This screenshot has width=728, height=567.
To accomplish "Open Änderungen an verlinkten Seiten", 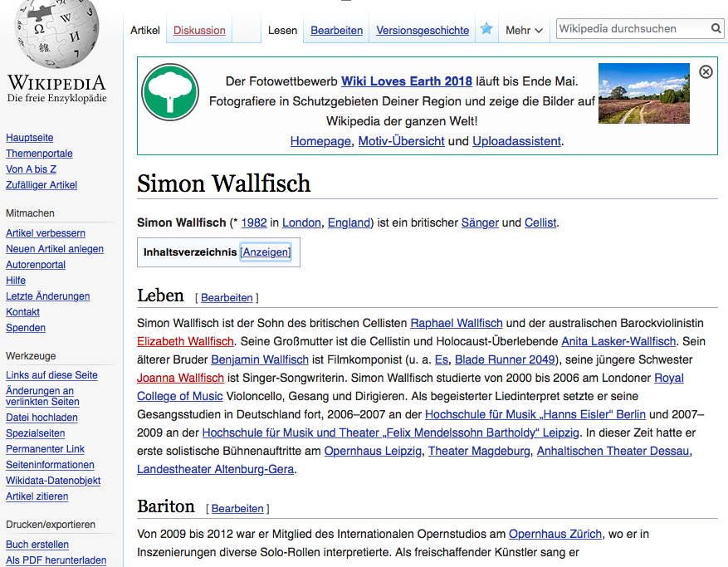I will click(42, 397).
